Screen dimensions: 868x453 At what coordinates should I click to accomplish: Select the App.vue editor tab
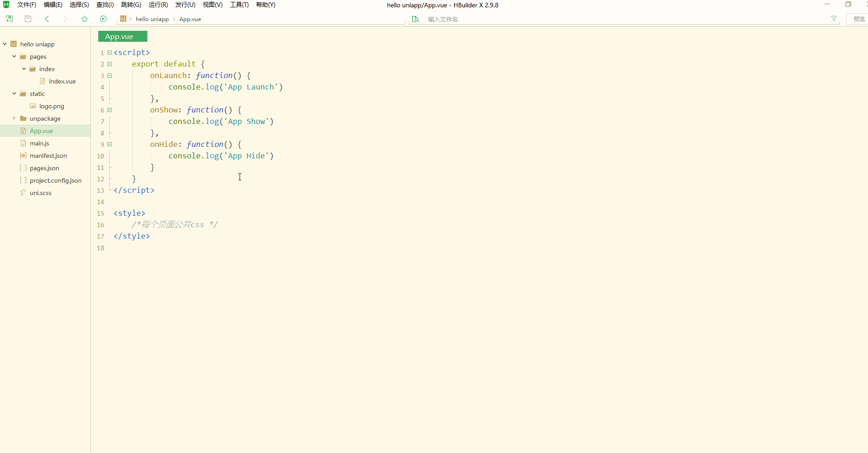(x=123, y=36)
